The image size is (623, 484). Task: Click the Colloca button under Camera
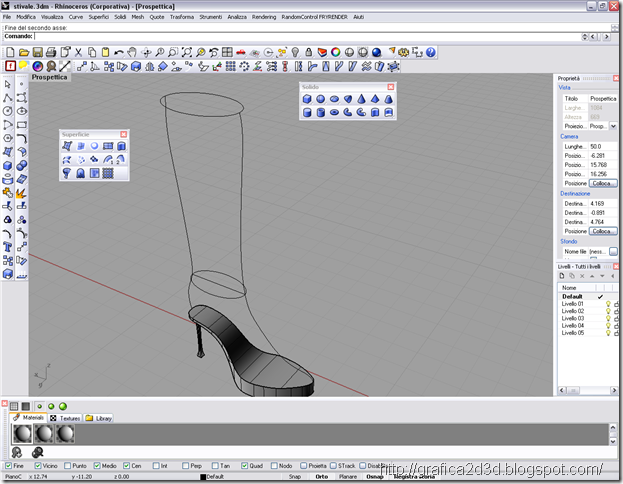pos(603,183)
